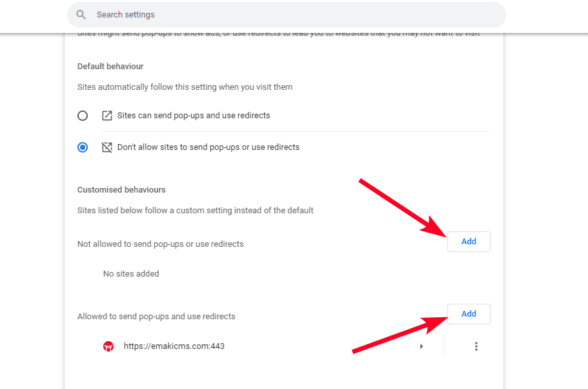This screenshot has height=389, width=588.
Task: Click 'Allowed to send pop-ups' section label
Action: tap(156, 317)
